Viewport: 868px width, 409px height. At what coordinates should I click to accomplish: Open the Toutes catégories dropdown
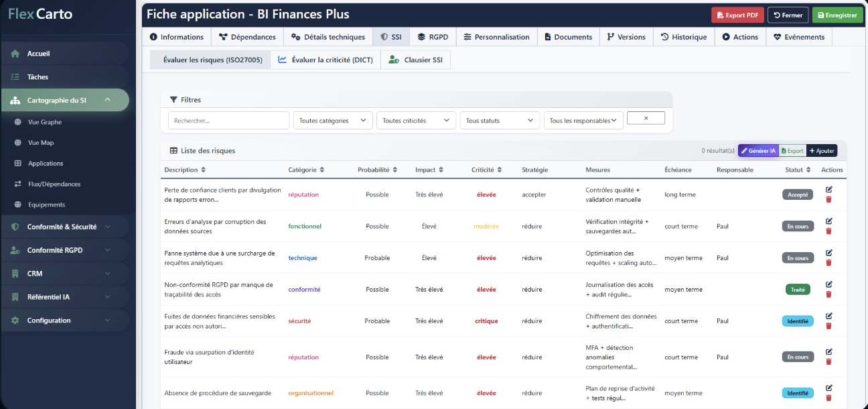[x=333, y=121]
